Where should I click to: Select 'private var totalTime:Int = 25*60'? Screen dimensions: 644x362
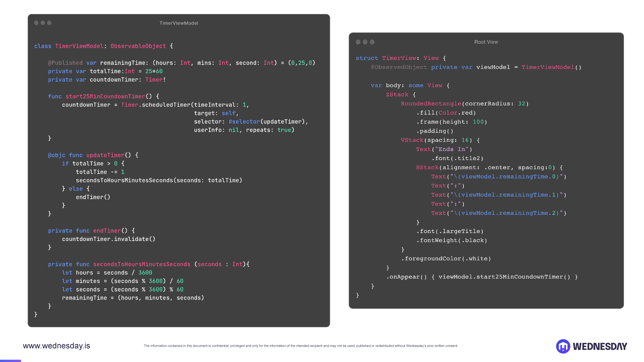click(x=105, y=71)
